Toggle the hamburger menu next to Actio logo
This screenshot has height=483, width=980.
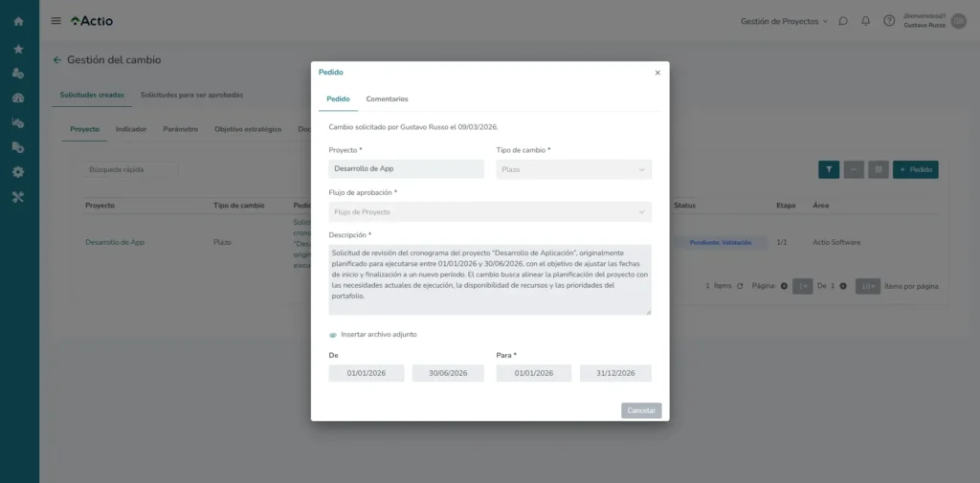tap(56, 21)
